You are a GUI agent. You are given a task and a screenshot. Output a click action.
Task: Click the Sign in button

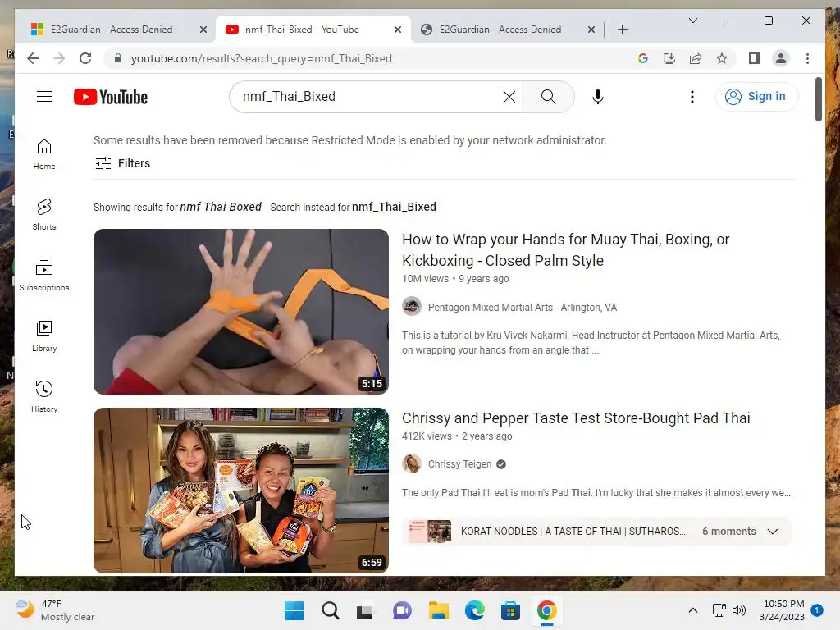(x=756, y=97)
